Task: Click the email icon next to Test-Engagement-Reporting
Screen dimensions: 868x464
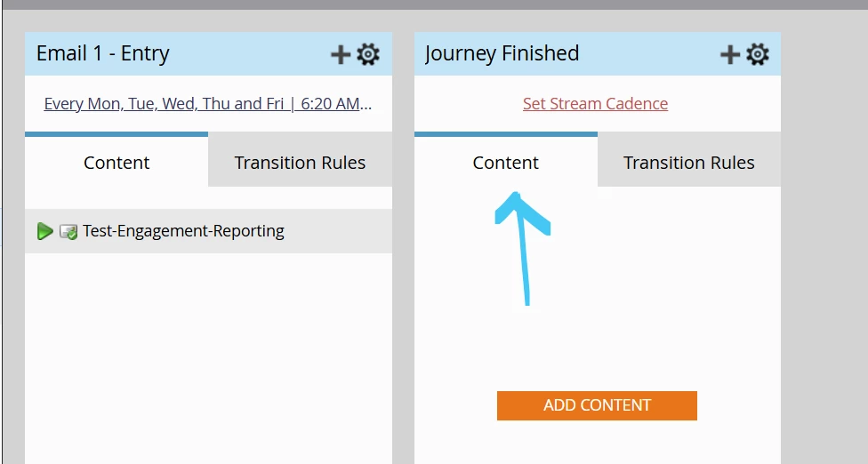Action: [68, 232]
